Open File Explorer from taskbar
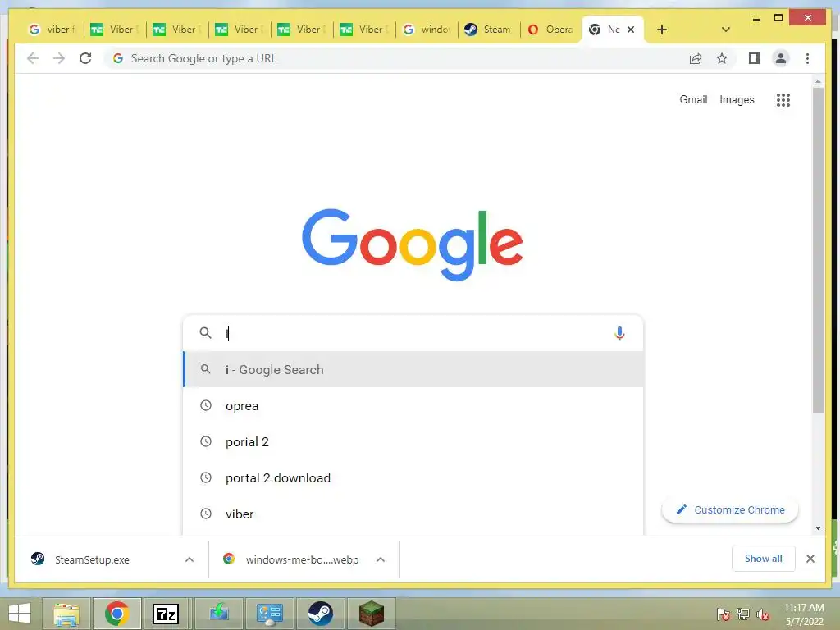Viewport: 840px width, 630px height. 66,614
